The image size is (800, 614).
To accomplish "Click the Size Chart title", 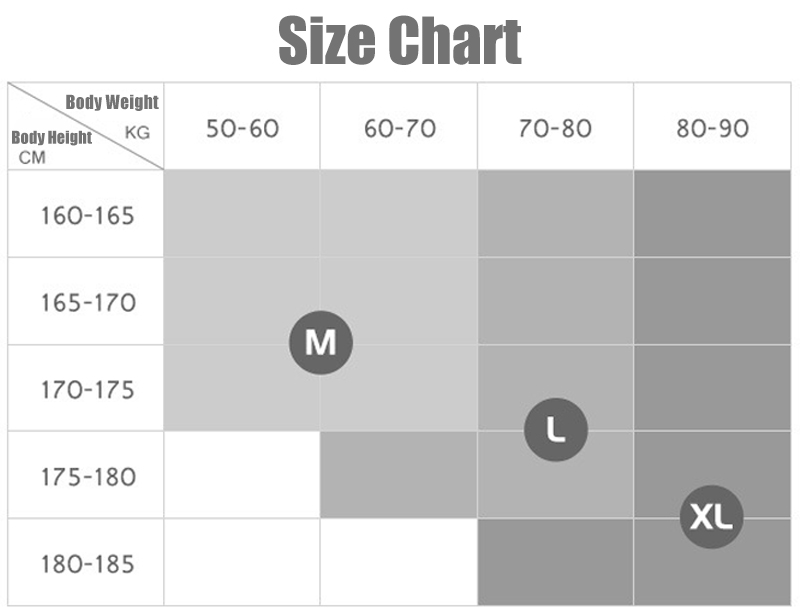I will pyautogui.click(x=400, y=40).
